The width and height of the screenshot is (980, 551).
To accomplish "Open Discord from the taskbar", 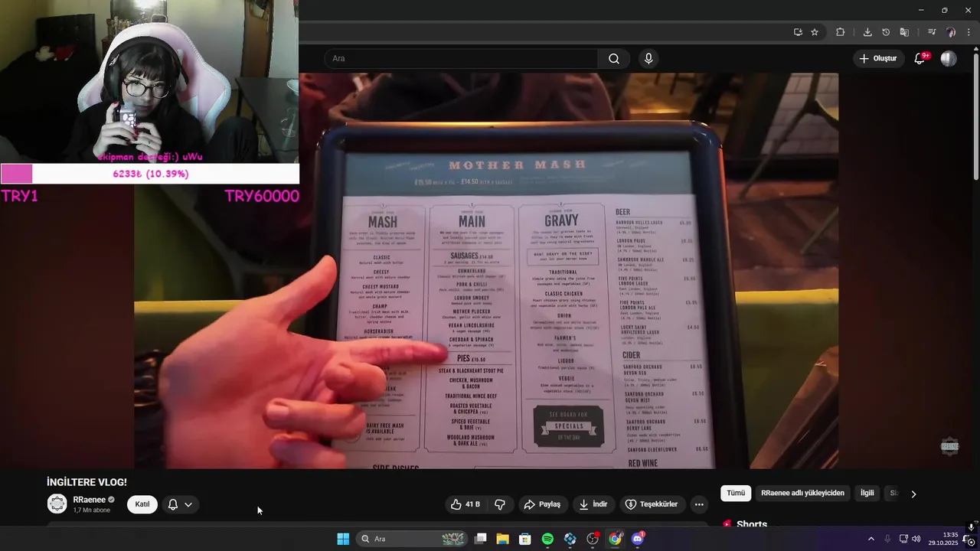I will coord(638,539).
